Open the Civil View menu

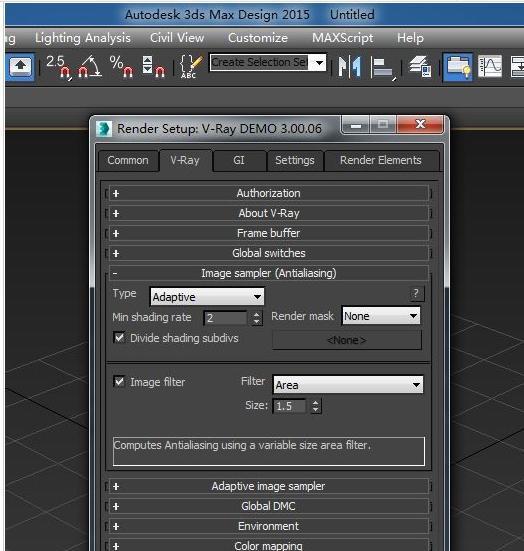(177, 38)
